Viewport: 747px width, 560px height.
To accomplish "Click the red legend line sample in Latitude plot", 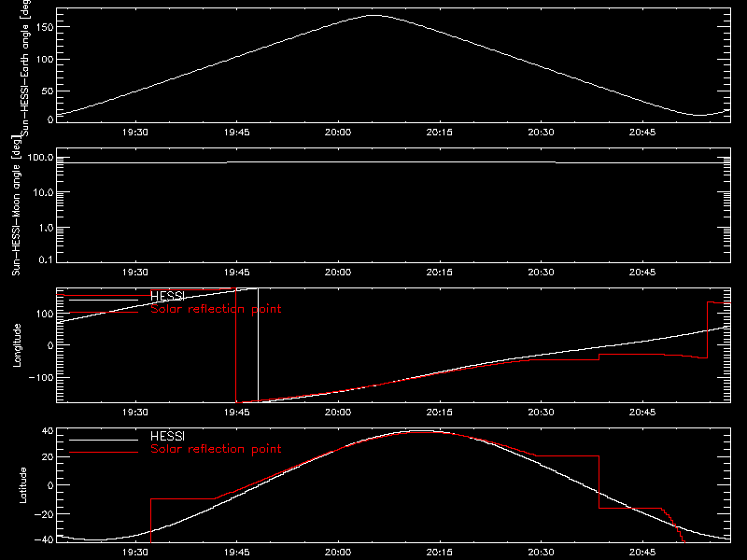I will click(104, 453).
